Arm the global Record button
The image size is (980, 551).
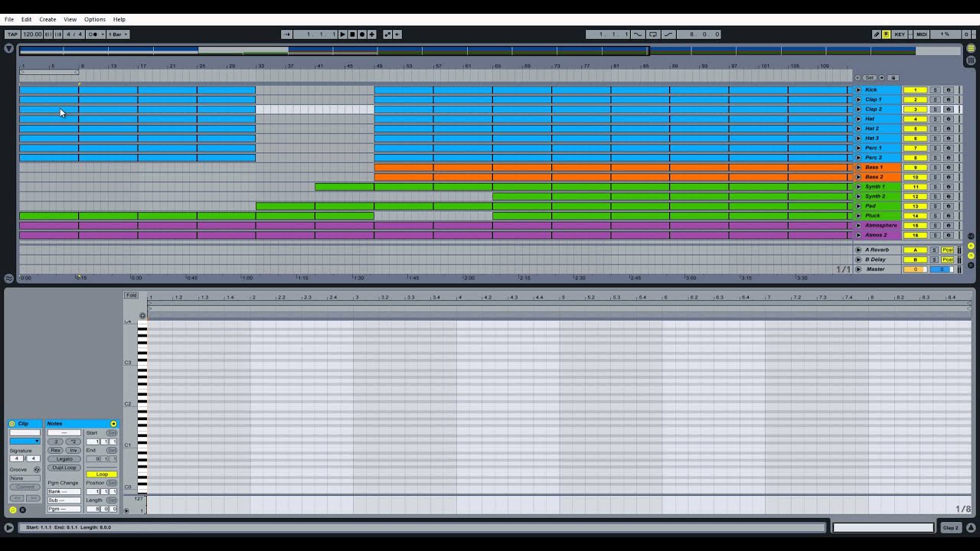coord(362,34)
